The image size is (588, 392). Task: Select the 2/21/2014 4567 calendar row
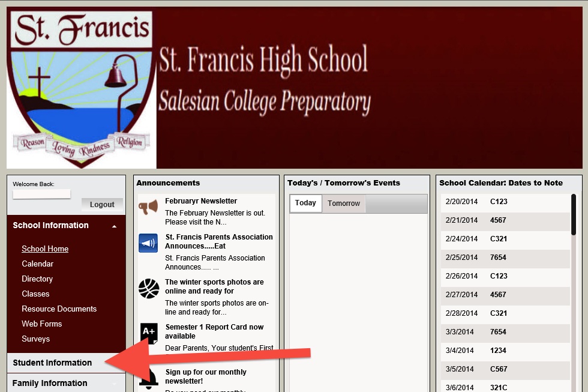click(505, 220)
